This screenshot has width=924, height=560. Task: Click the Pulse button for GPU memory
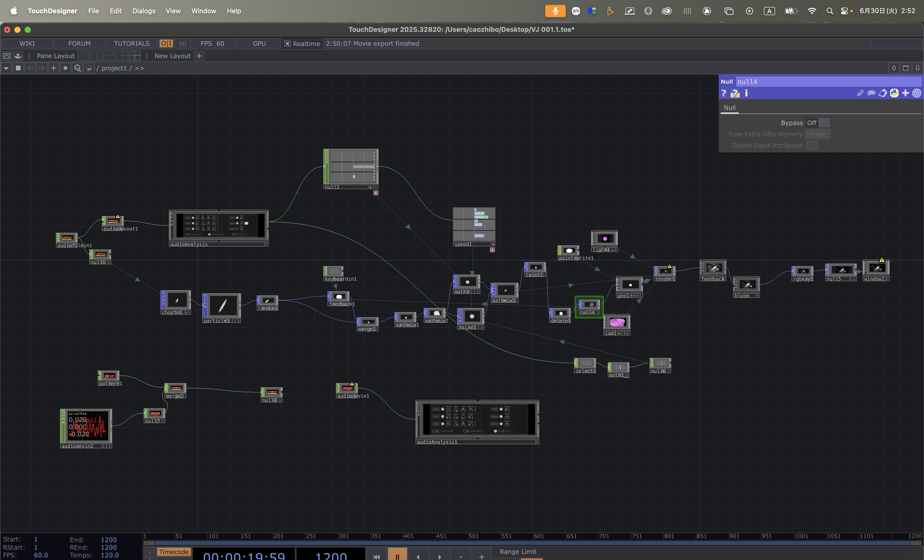[817, 134]
